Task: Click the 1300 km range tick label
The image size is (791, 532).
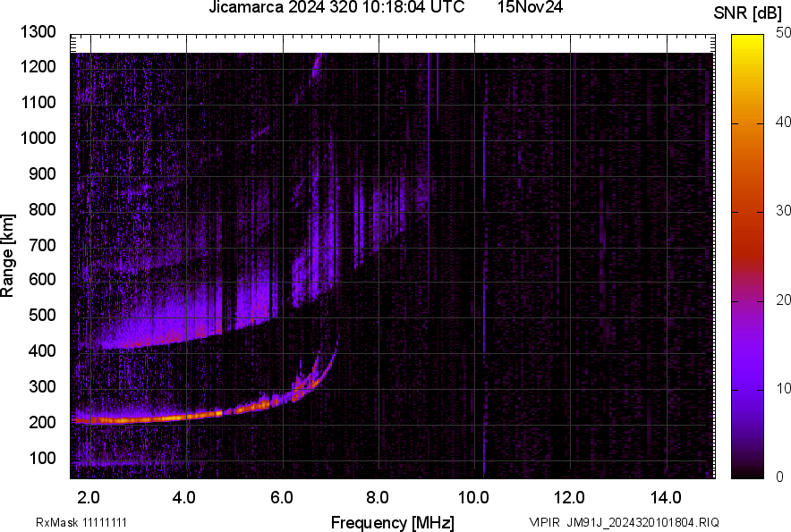Action: click(37, 35)
